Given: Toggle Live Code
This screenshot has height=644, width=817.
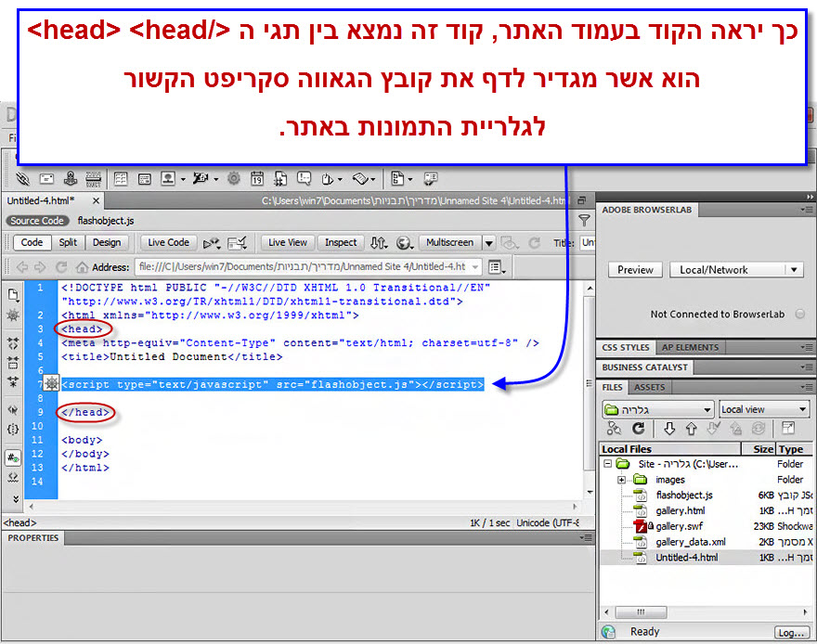Looking at the screenshot, I should pos(168,242).
